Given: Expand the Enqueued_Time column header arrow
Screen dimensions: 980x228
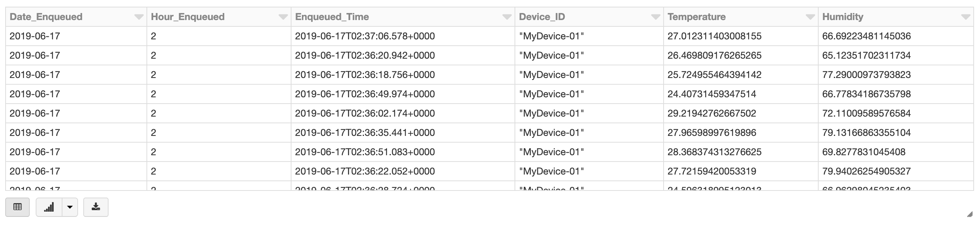Looking at the screenshot, I should coord(506,17).
